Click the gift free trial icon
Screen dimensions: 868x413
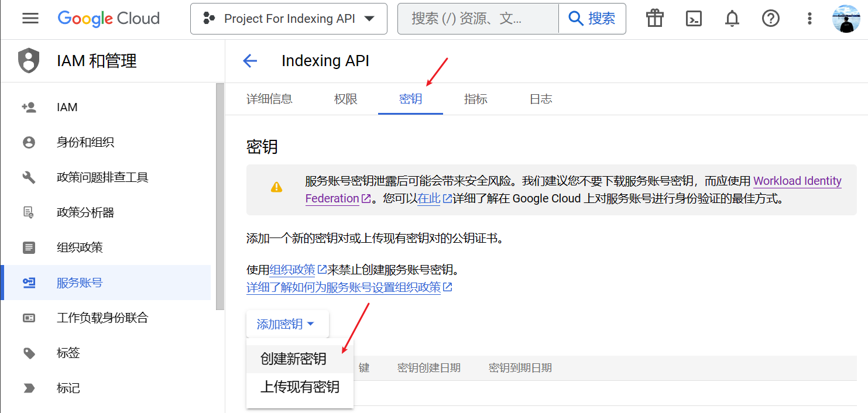pos(655,19)
